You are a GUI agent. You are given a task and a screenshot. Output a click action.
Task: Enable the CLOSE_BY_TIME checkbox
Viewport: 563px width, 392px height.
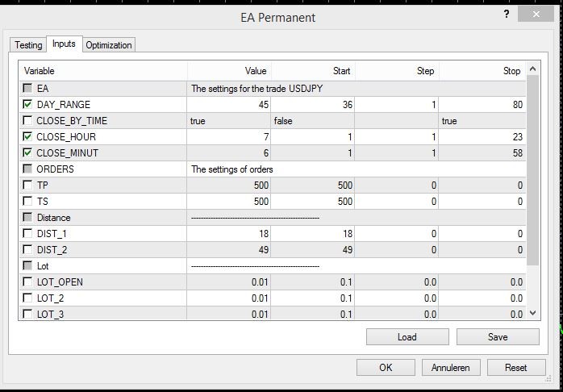[x=28, y=121]
